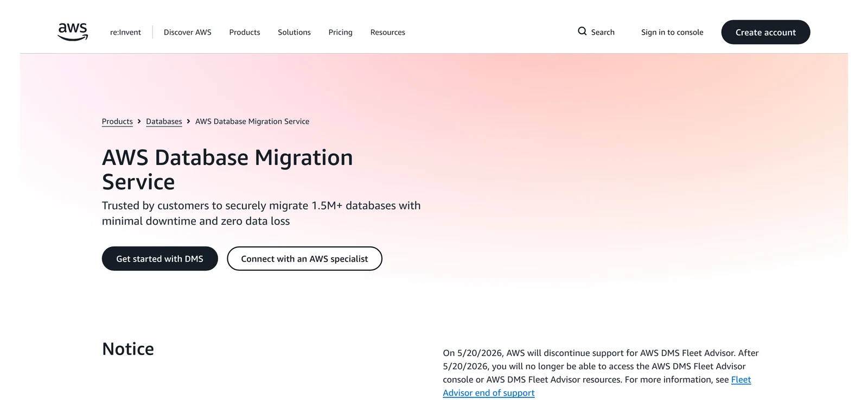Click the AWS Database Migration Service heading
868x418 pixels.
(227, 169)
